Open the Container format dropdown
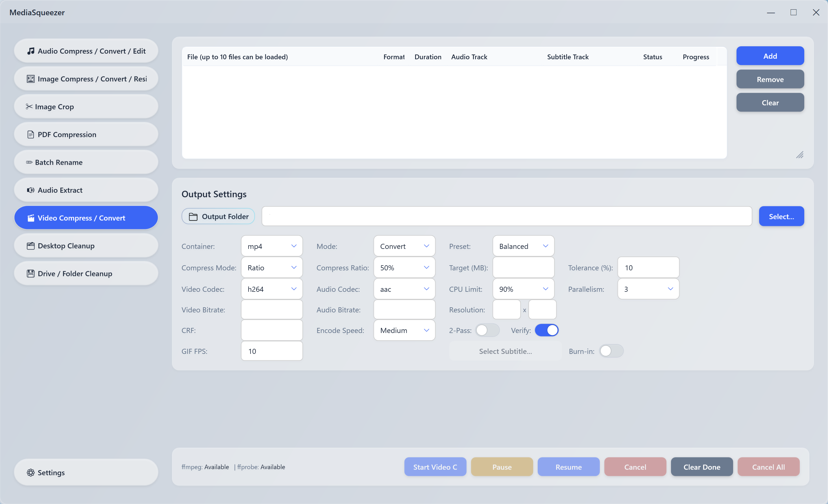 [271, 246]
